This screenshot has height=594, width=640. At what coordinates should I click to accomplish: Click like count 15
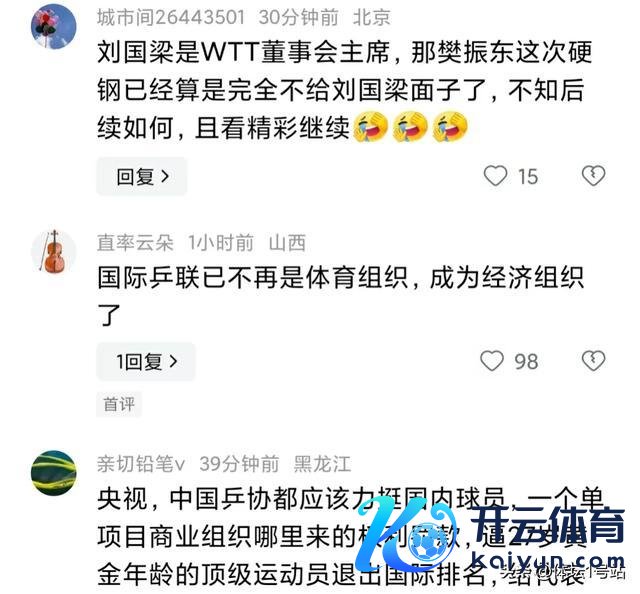528,177
